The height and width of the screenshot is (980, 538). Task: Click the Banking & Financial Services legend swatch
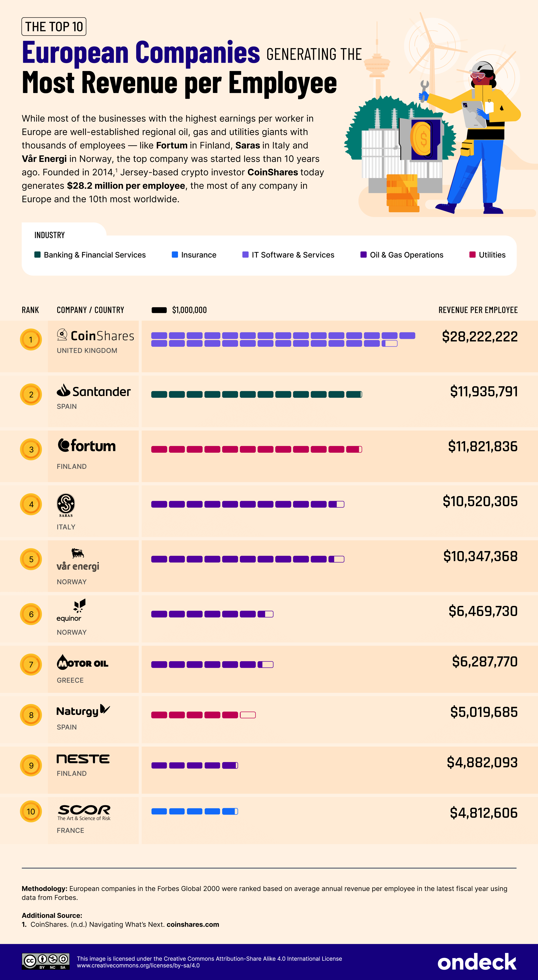[x=37, y=255]
